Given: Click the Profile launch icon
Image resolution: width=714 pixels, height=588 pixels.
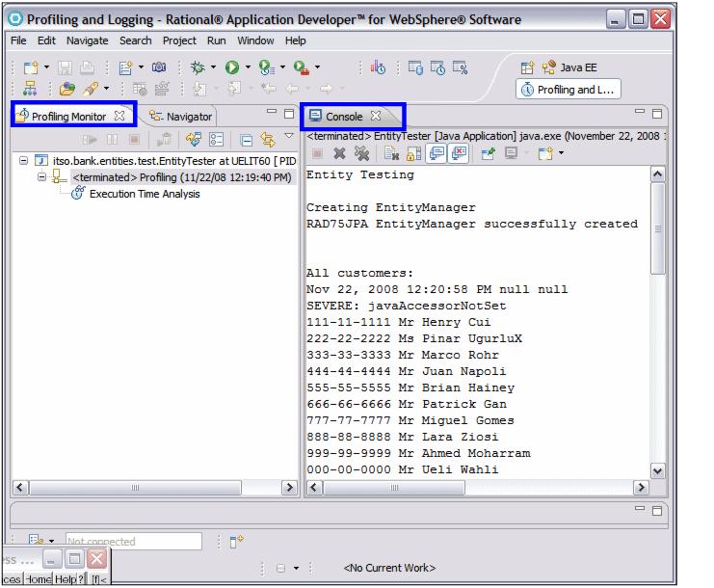Looking at the screenshot, I should coord(266,67).
